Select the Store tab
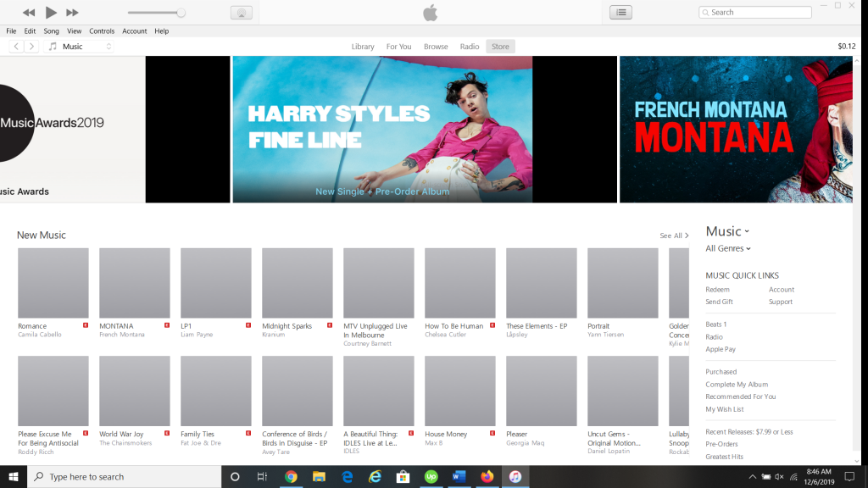 500,47
